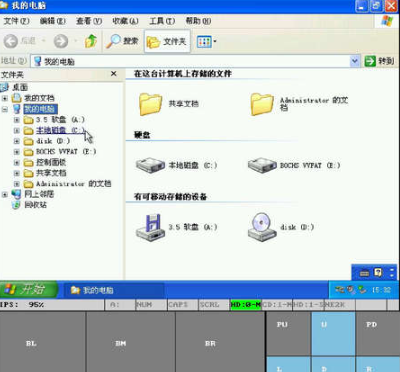Select 3.5 Floppy (A:) drive icon
This screenshot has height=372, width=400.
click(x=150, y=227)
